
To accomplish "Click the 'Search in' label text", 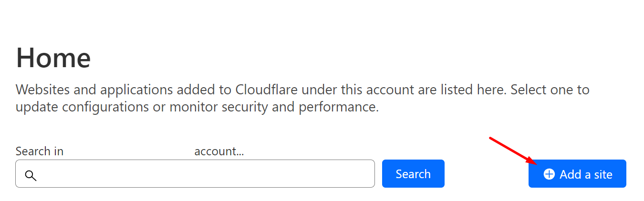I will pos(40,151).
